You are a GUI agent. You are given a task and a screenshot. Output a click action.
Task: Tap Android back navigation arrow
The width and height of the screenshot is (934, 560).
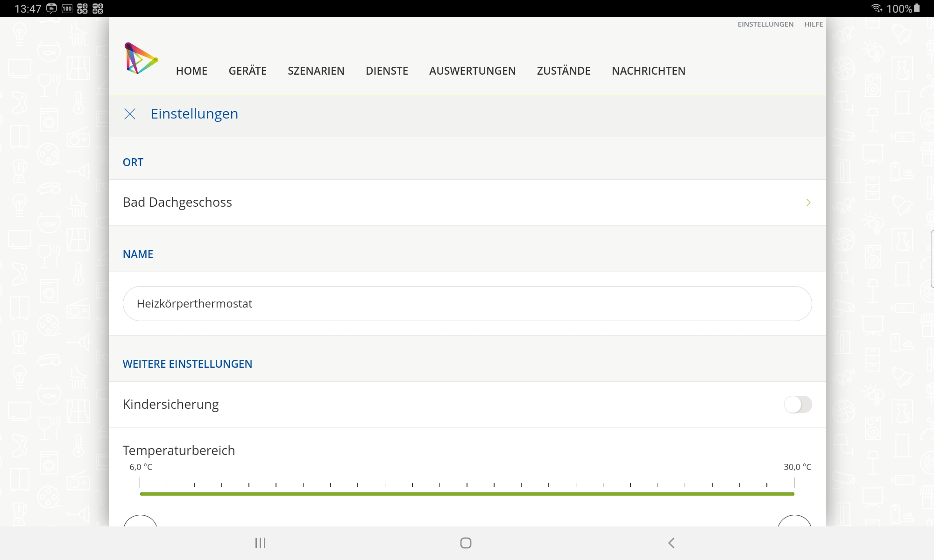coord(671,543)
